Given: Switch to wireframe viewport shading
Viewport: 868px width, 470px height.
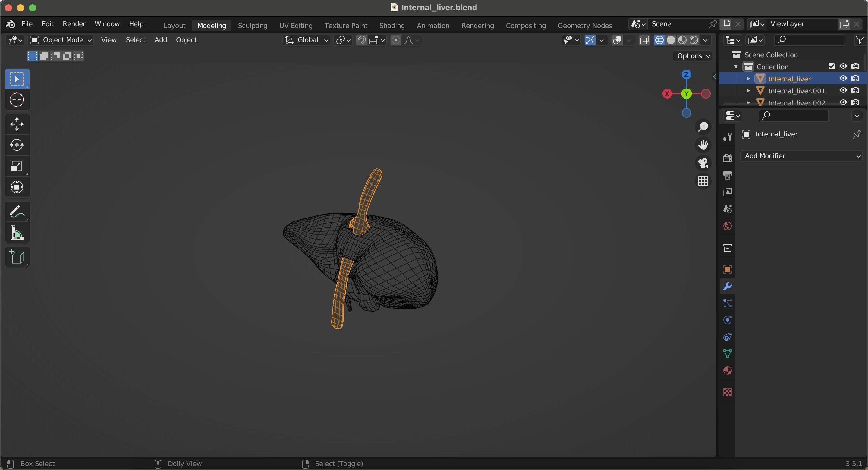Looking at the screenshot, I should point(659,40).
